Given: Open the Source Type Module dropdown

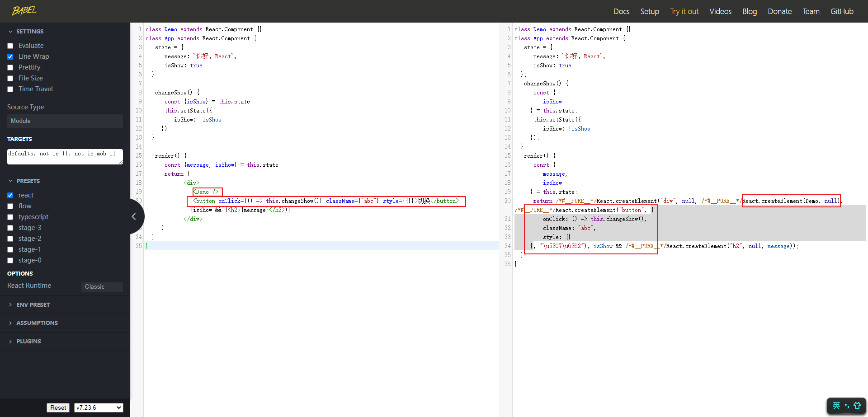Looking at the screenshot, I should pyautogui.click(x=65, y=121).
